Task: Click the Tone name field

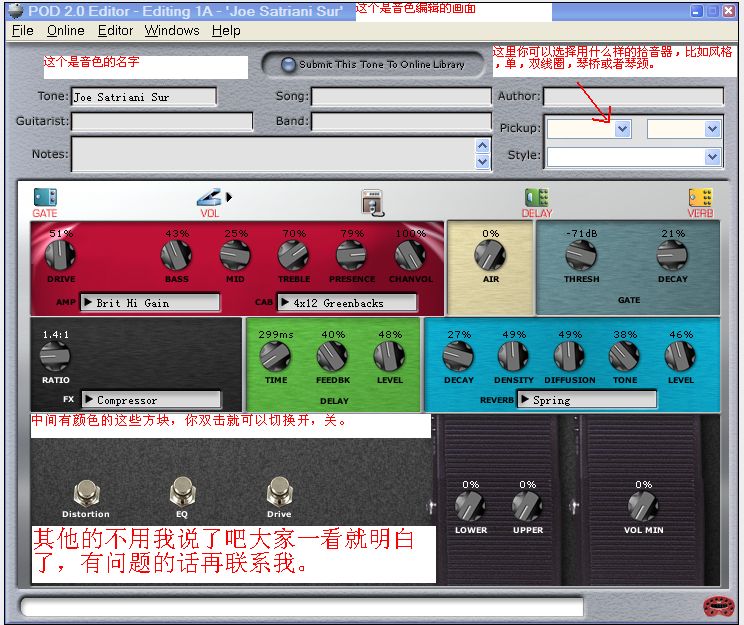Action: point(144,97)
